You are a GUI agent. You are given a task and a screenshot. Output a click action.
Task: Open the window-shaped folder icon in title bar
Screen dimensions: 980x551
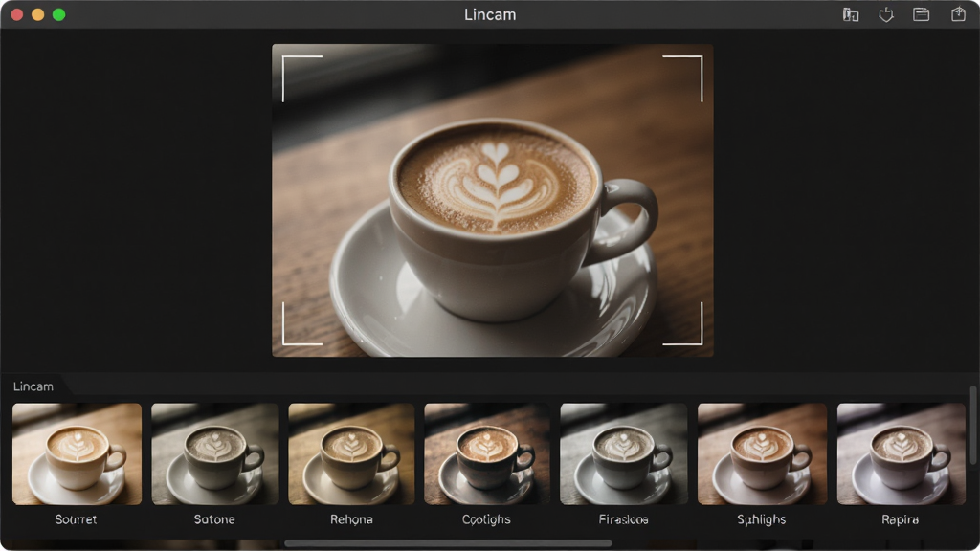click(922, 14)
